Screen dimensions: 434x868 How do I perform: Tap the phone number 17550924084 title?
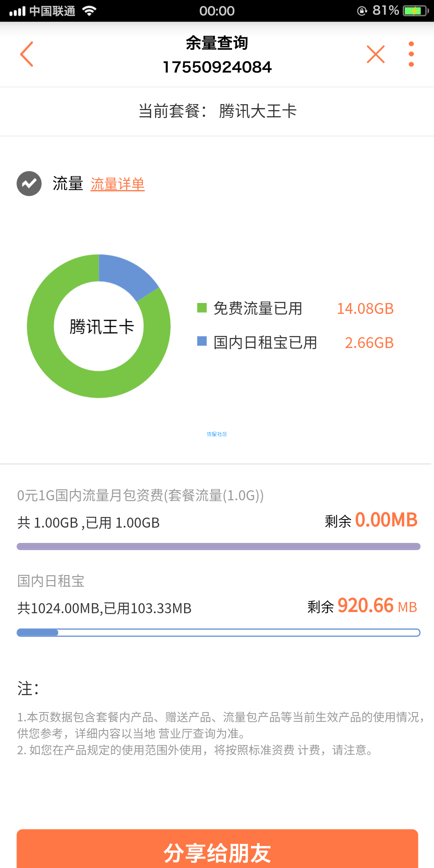click(217, 67)
